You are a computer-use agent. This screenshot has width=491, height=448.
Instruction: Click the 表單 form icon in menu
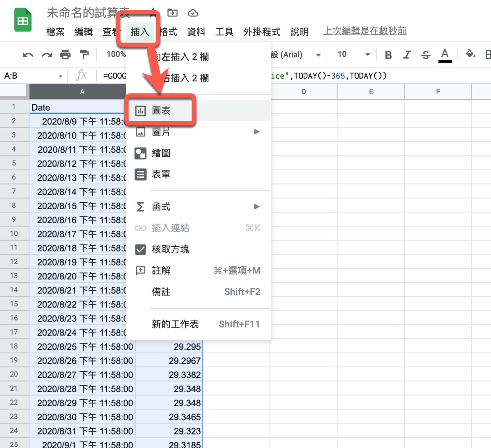point(140,174)
